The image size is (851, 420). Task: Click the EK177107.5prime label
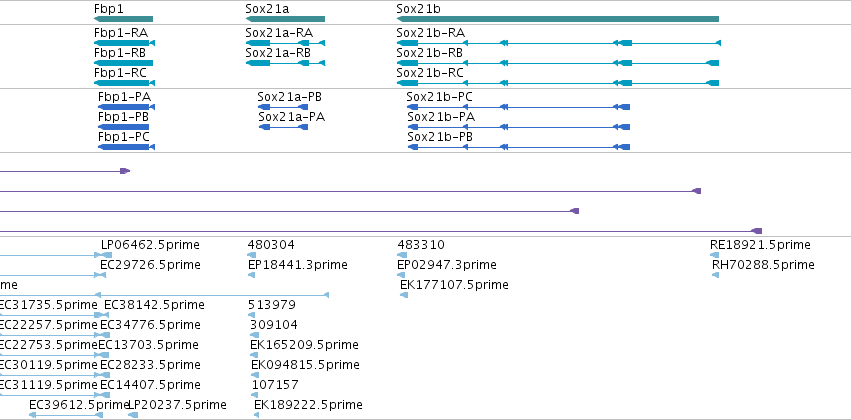[454, 285]
